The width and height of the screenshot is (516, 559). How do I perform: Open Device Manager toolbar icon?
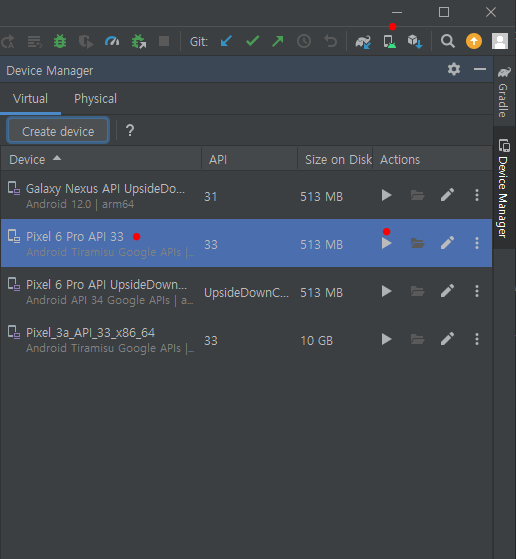tap(389, 41)
